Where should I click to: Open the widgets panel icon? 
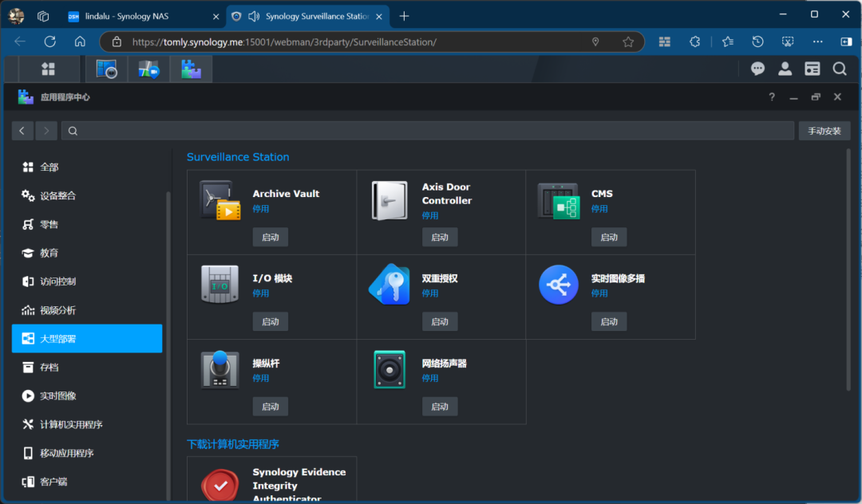812,69
